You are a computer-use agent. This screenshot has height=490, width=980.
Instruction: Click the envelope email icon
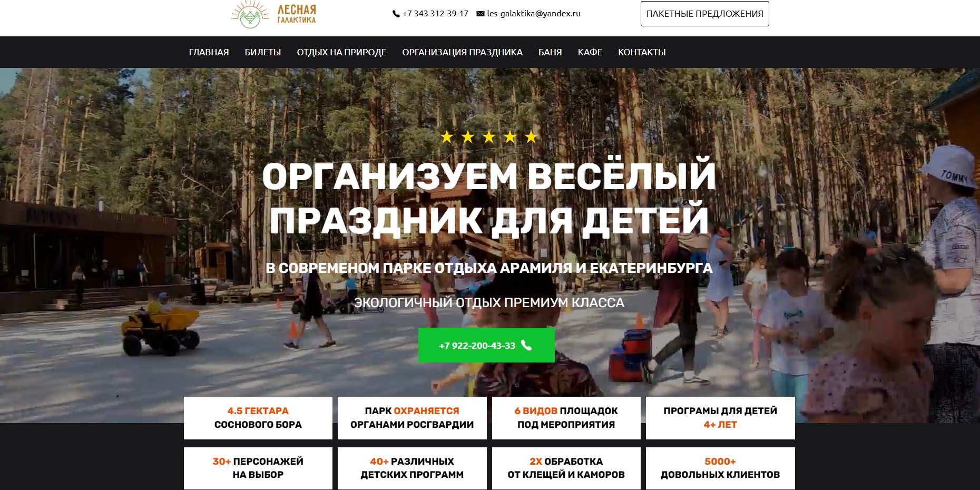point(480,14)
